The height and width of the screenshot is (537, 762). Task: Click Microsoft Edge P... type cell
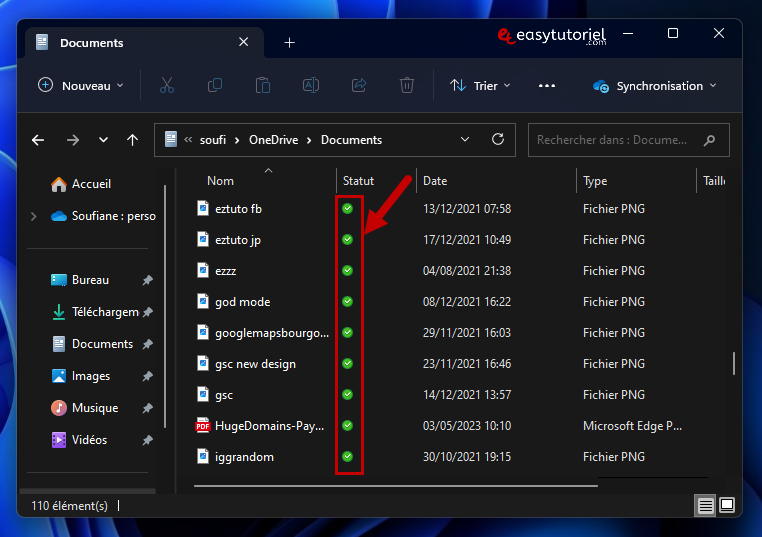click(632, 426)
